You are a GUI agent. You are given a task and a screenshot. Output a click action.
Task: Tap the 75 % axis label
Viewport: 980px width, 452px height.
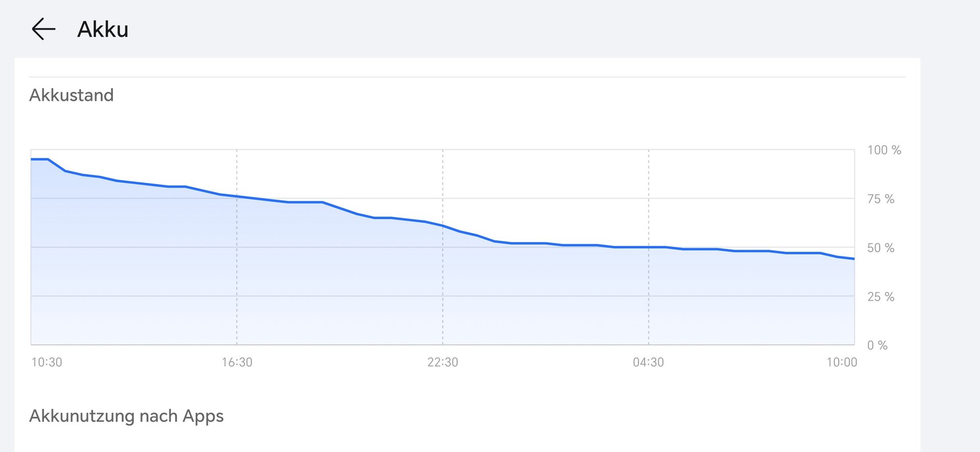coord(880,199)
